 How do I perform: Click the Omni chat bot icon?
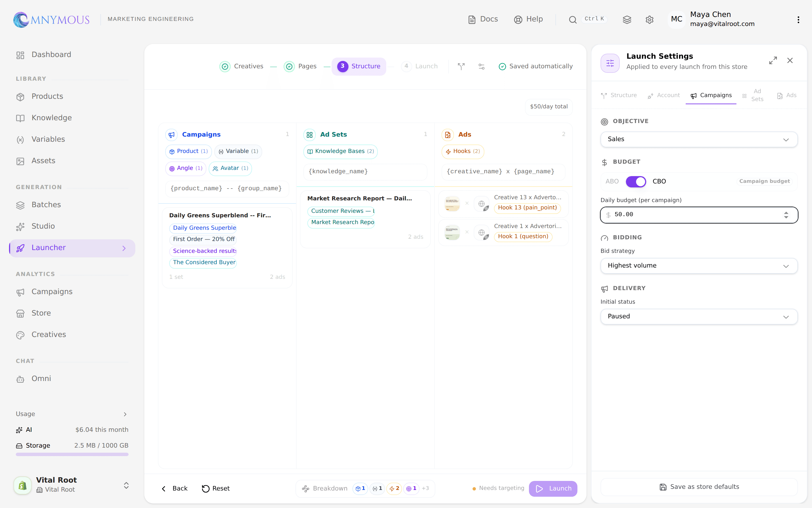click(20, 379)
